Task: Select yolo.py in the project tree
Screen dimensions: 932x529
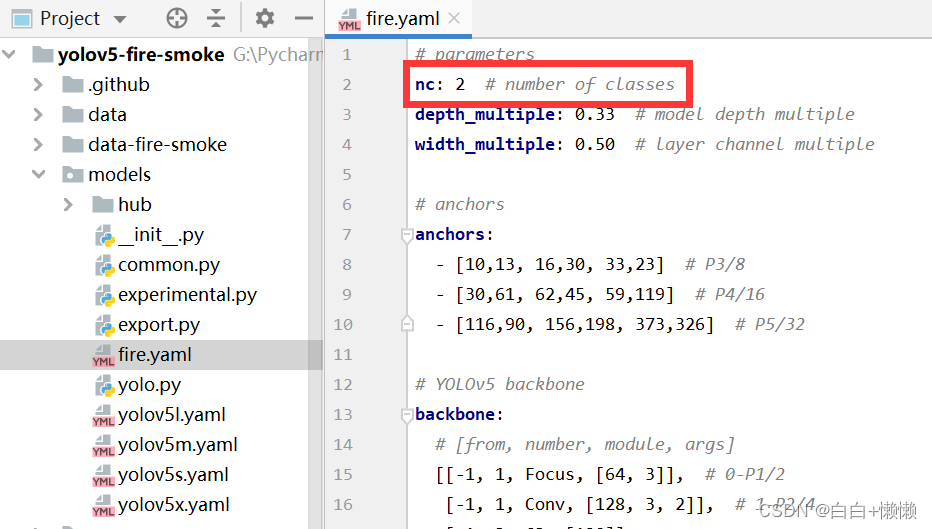Action: tap(149, 385)
